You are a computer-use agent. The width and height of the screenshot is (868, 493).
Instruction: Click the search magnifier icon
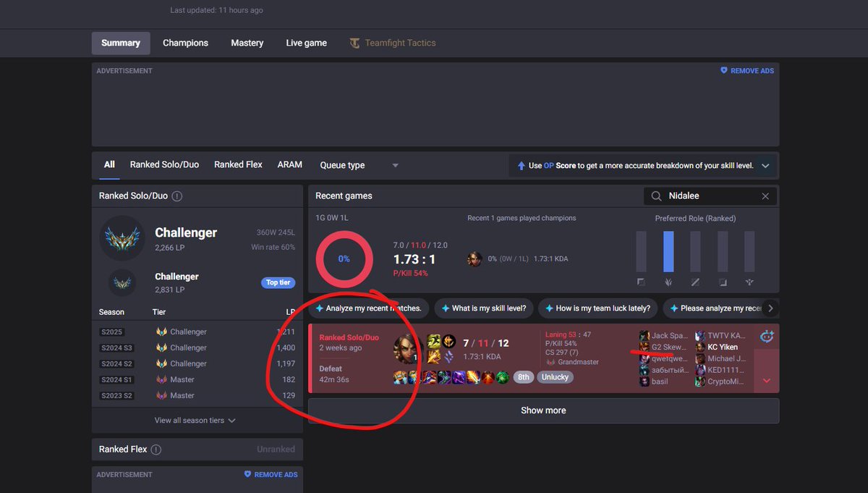coord(656,196)
